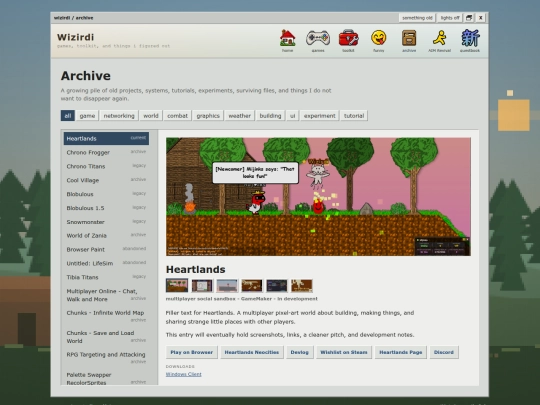Viewport: 540px width, 405px height.
Task: Select Browser Paint in the sidebar
Action: point(106,249)
